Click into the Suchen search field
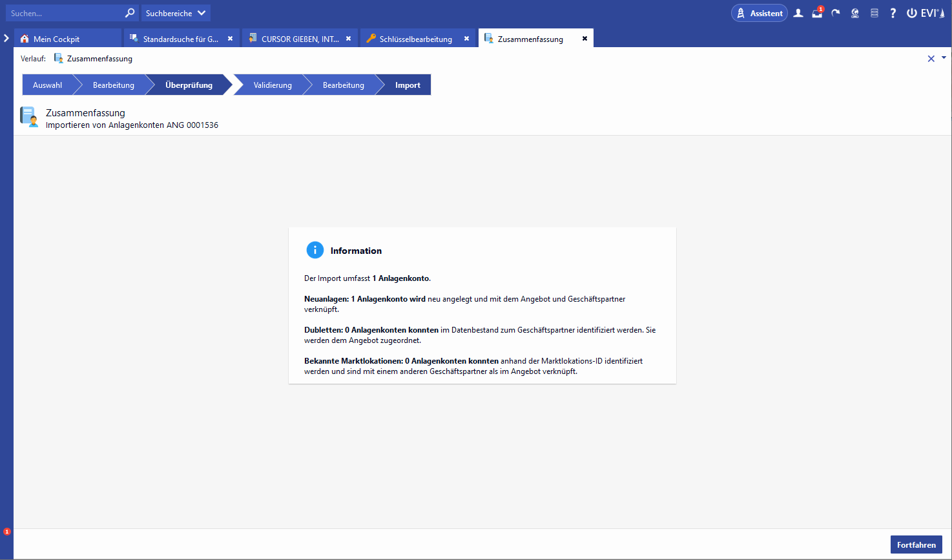This screenshot has height=560, width=952. coord(65,13)
